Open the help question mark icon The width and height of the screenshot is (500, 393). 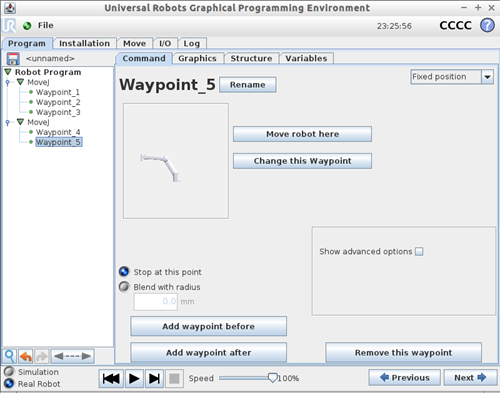(x=487, y=25)
